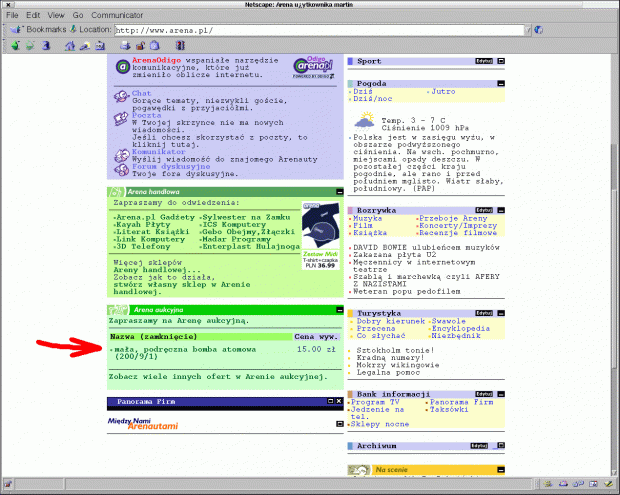
Task: Maximize the Panorama Firm panel
Action: (x=331, y=401)
